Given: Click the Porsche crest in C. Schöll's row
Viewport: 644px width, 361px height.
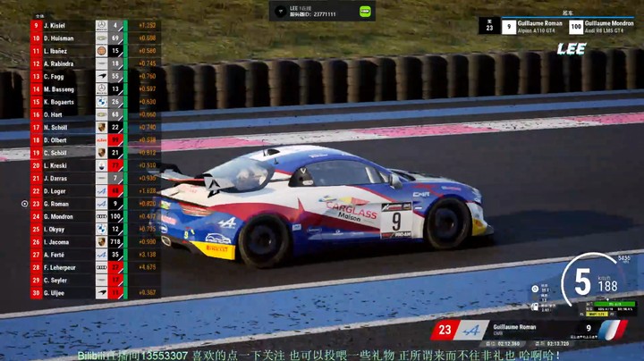Looking at the screenshot, I should (101, 153).
